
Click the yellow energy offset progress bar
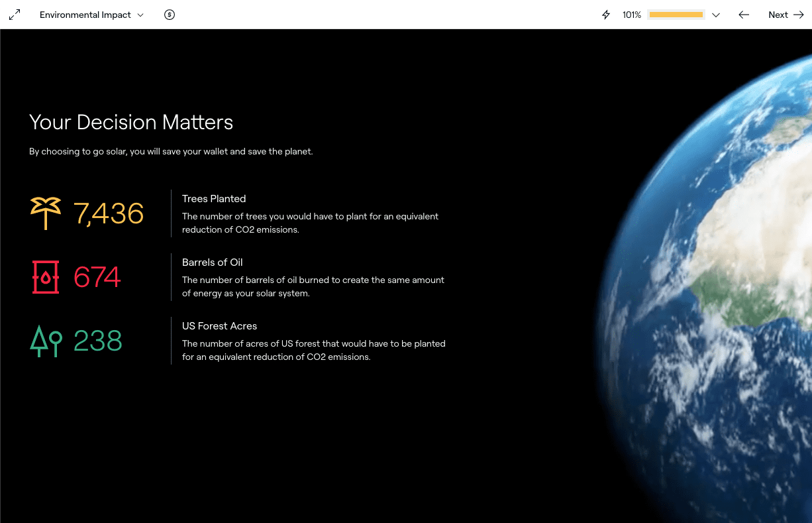click(x=676, y=15)
